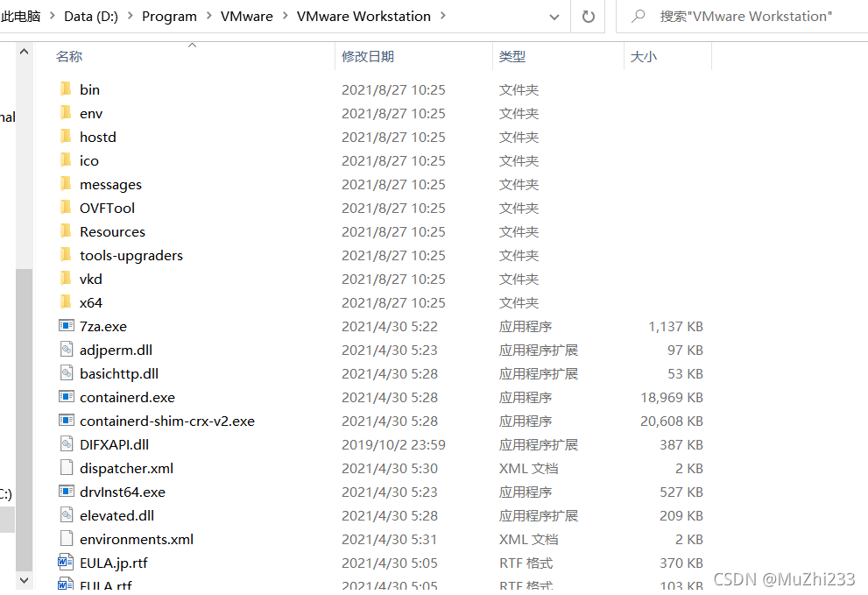The width and height of the screenshot is (868, 595).
Task: Select the ico folder icon
Action: coord(66,160)
